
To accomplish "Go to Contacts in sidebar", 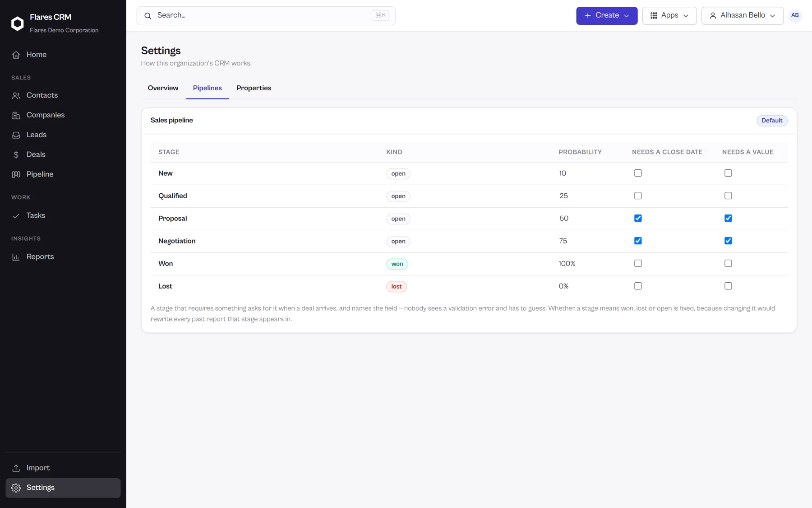I will [x=63, y=95].
